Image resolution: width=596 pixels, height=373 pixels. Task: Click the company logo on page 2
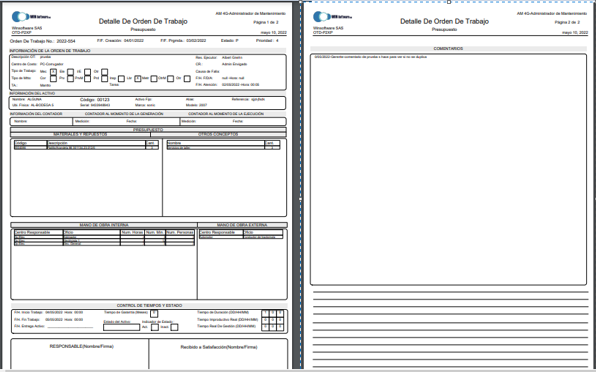pyautogui.click(x=333, y=17)
